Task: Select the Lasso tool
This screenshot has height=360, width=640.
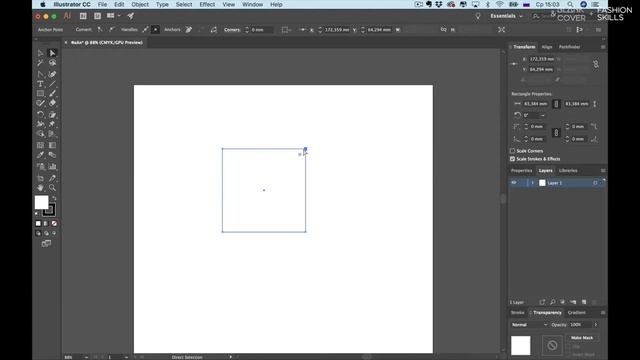Action: click(52, 63)
